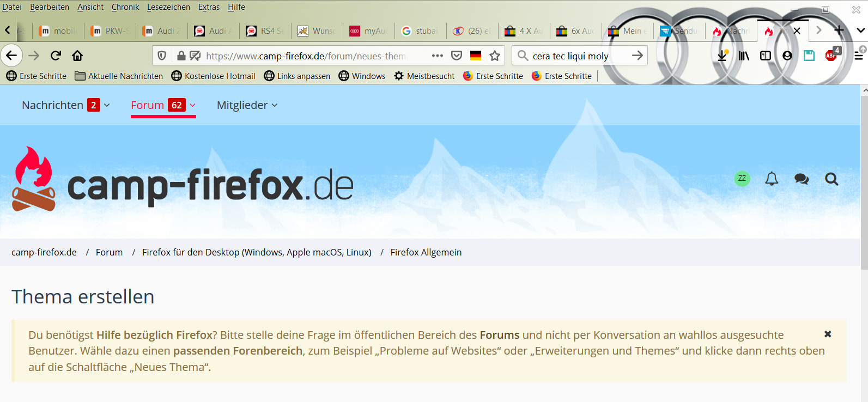Open a new tab with the plus

tap(839, 30)
